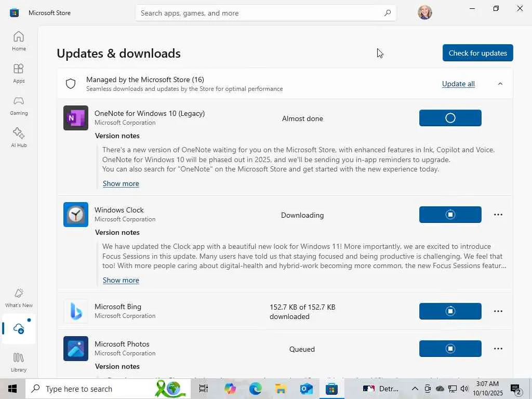Viewport: 532px width, 399px height.
Task: Open File Explorer from the taskbar
Action: coord(281,389)
